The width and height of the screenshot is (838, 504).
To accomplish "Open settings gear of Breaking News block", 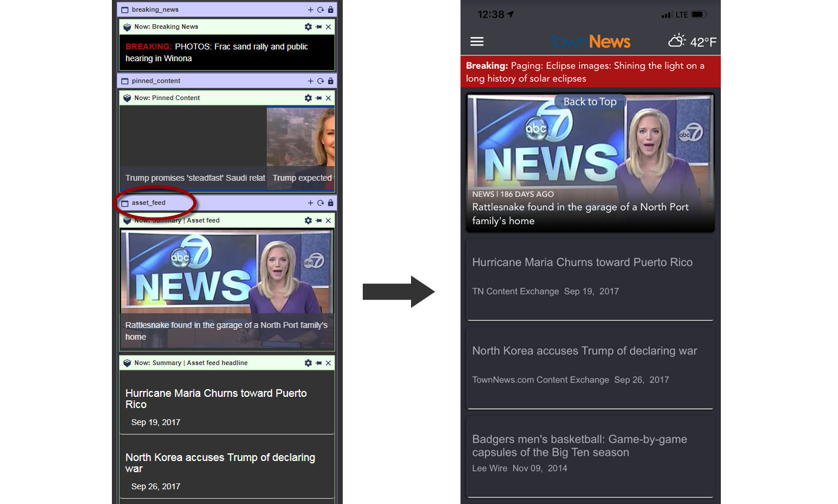I will [308, 26].
